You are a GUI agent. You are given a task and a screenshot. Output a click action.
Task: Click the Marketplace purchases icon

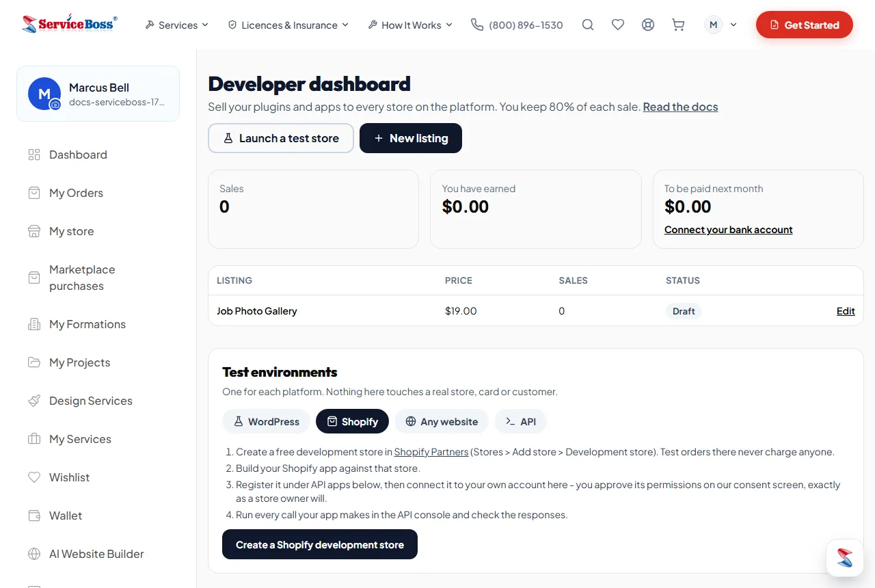pyautogui.click(x=34, y=278)
